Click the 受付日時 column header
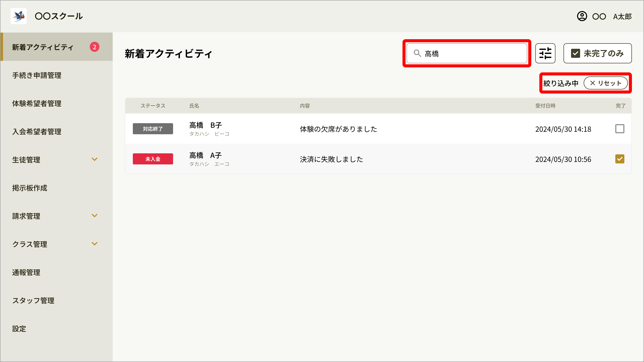644x362 pixels. tap(545, 106)
